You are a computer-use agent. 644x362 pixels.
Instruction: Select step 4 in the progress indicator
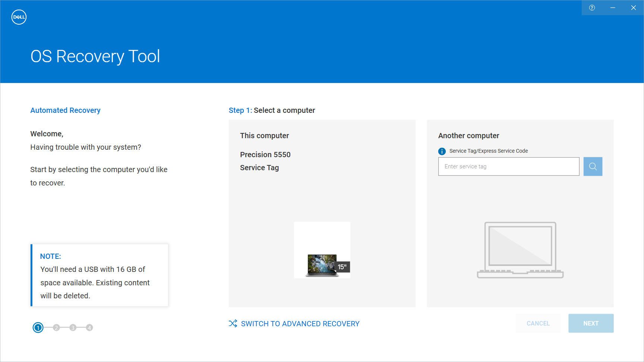coord(89,328)
